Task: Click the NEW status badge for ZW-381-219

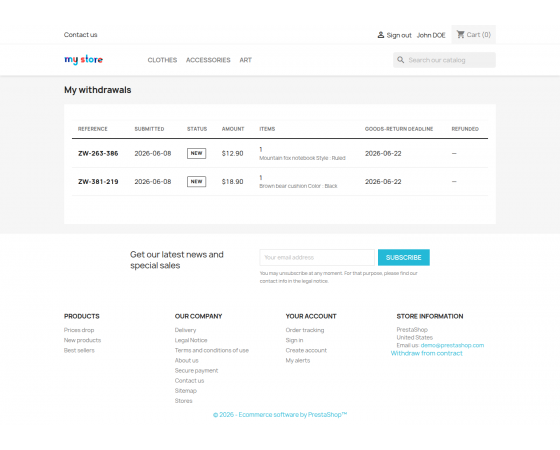Action: click(196, 181)
